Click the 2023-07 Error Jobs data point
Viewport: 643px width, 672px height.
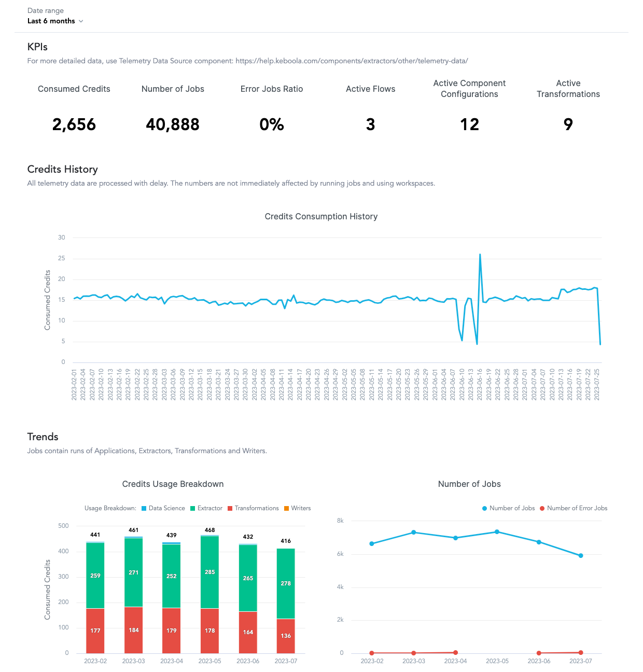point(581,653)
